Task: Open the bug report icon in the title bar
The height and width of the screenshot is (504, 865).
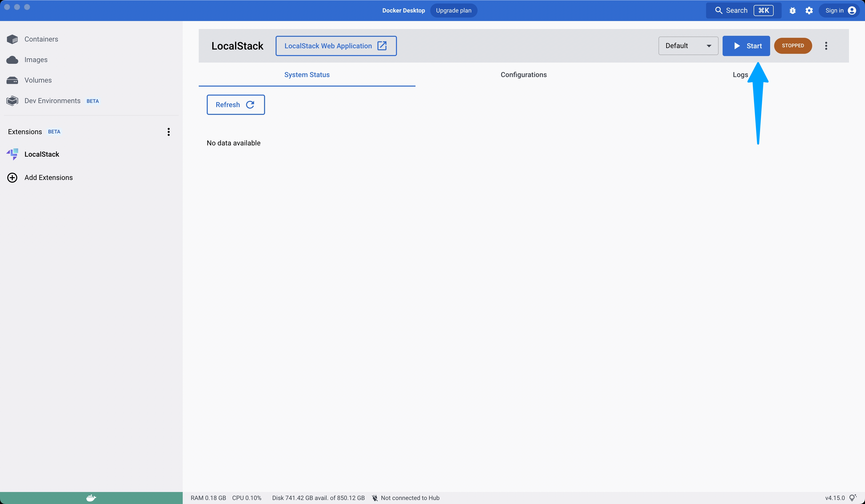Action: 793,10
